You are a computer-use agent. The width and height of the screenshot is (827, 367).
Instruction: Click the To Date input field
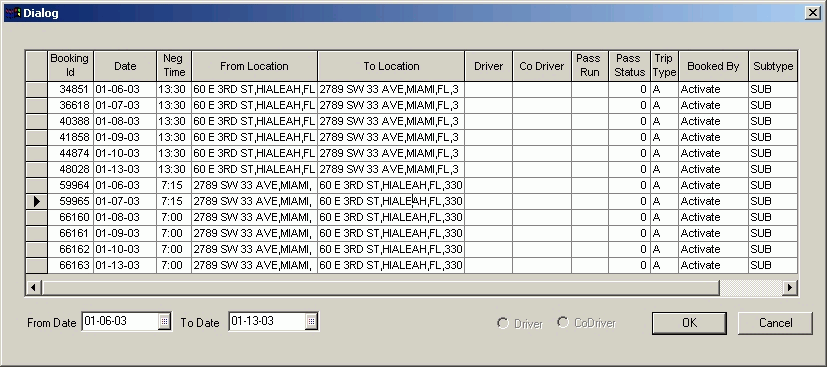point(267,321)
